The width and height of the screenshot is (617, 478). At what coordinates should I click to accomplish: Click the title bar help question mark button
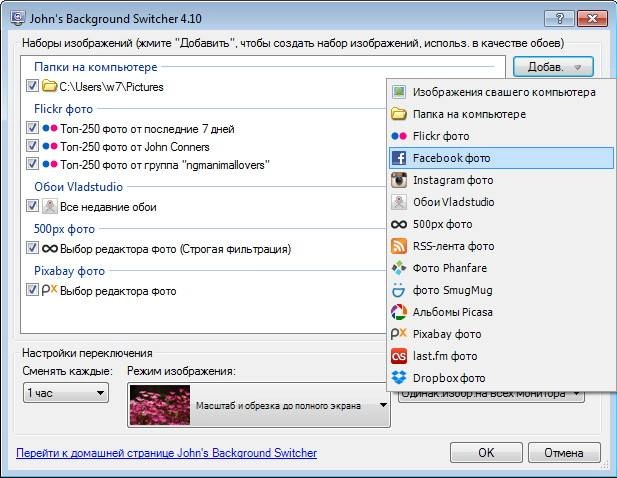coord(559,18)
